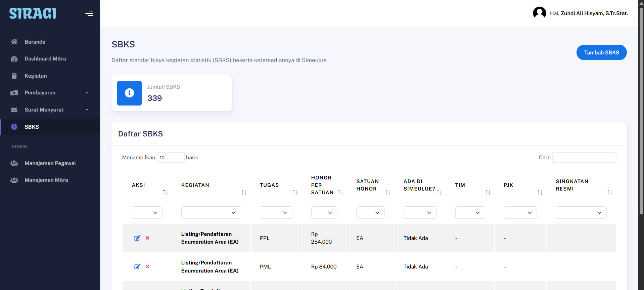Navigate to Beranda in the sidebar
The image size is (644, 290).
coord(35,42)
